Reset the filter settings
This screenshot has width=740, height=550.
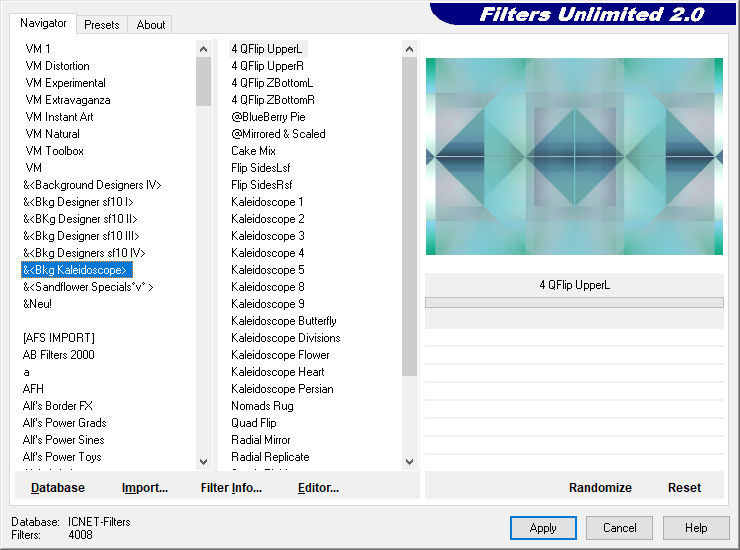pyautogui.click(x=684, y=487)
